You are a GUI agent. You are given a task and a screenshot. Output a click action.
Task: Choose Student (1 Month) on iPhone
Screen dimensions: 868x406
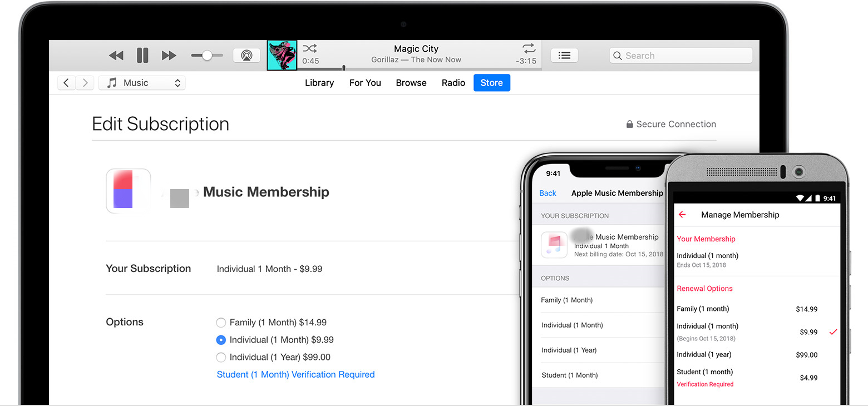pos(598,375)
